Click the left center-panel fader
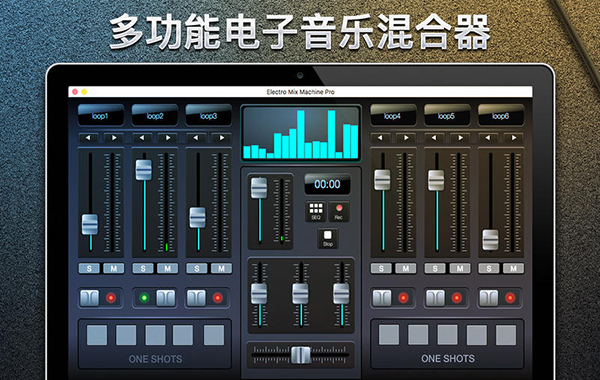The image size is (600, 380). click(x=259, y=294)
